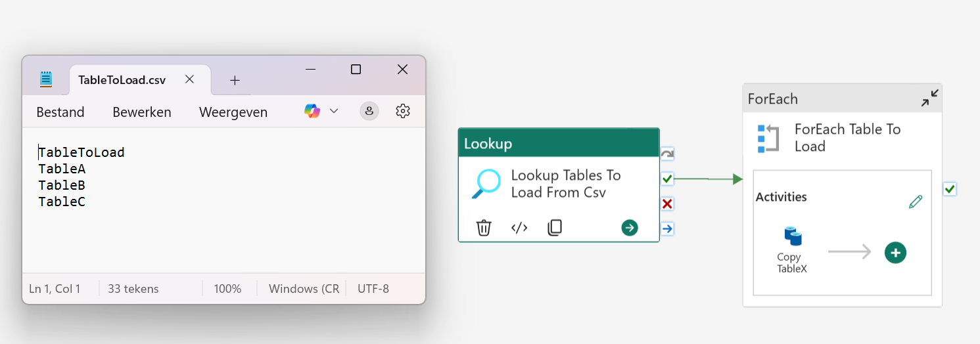Click Lookup's red on-fail X connector
The height and width of the screenshot is (344, 980).
tap(667, 204)
